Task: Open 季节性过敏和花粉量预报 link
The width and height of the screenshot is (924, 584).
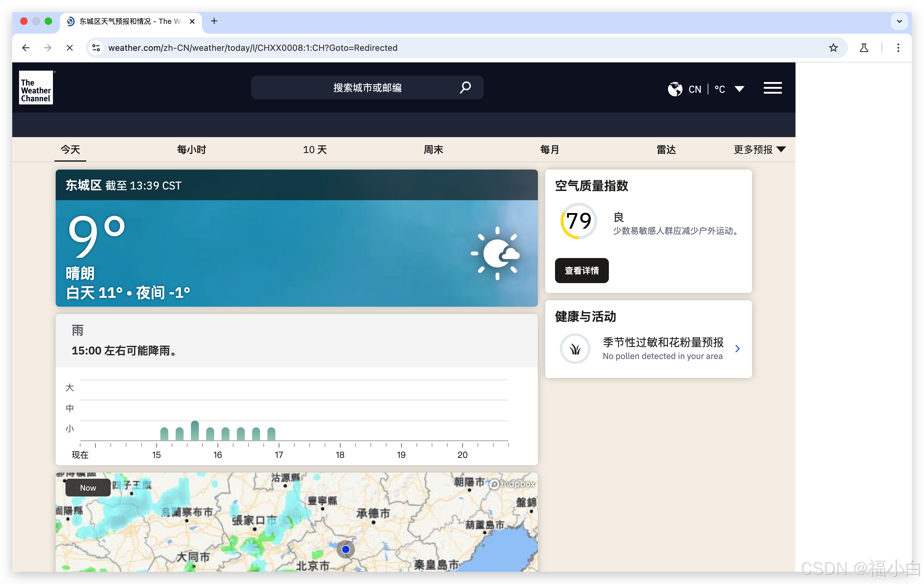Action: click(x=663, y=342)
